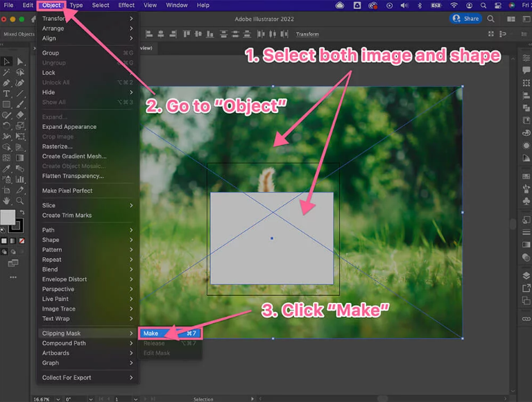Click the gray rectangle shape on canvas
The image size is (532, 402).
pos(271,238)
